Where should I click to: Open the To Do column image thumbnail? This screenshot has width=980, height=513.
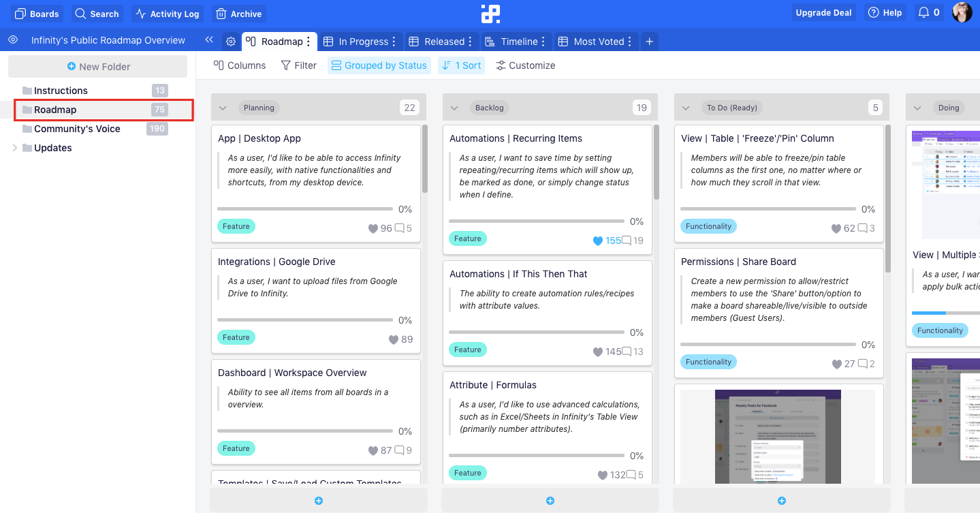(x=778, y=437)
